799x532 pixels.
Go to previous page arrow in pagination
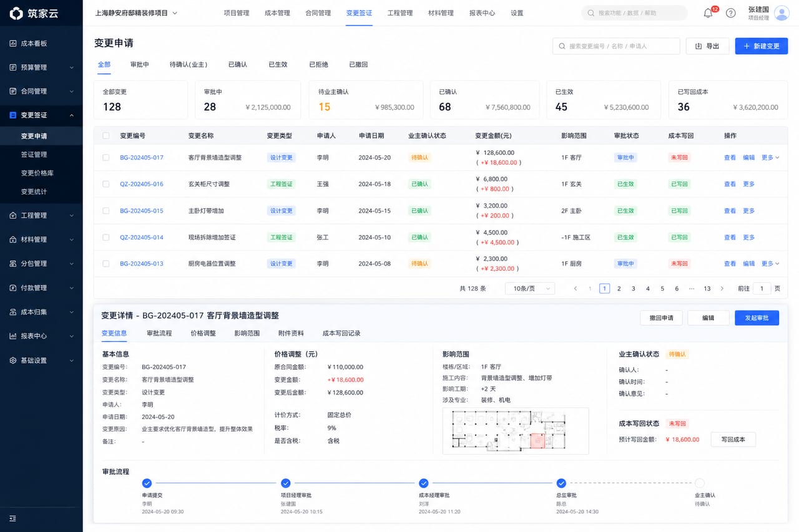pyautogui.click(x=576, y=289)
